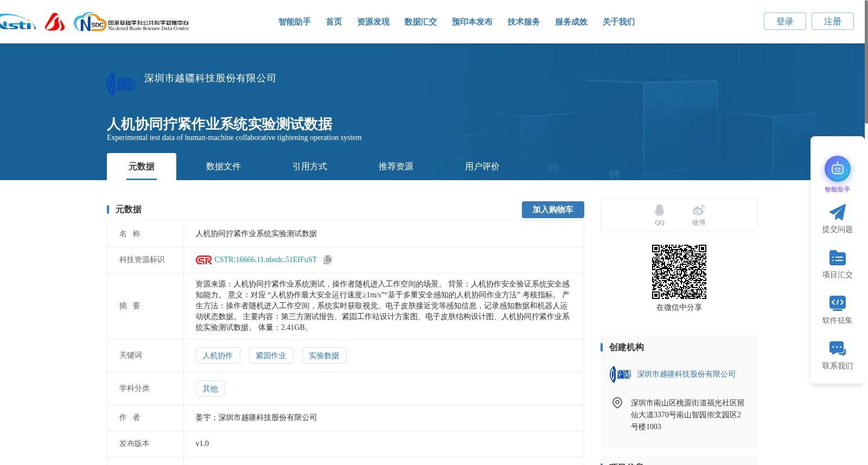Click the address text 深圳市南山区桃源街道

687,415
